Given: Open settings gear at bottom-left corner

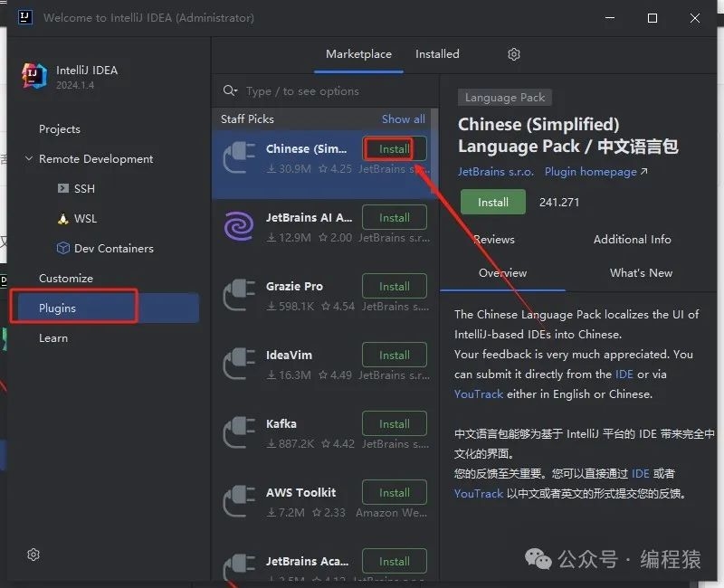Looking at the screenshot, I should (x=33, y=555).
